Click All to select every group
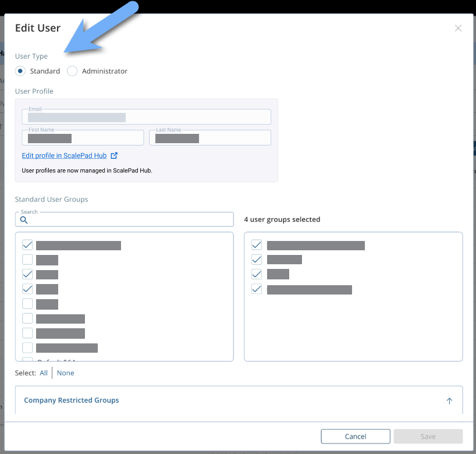 point(44,373)
